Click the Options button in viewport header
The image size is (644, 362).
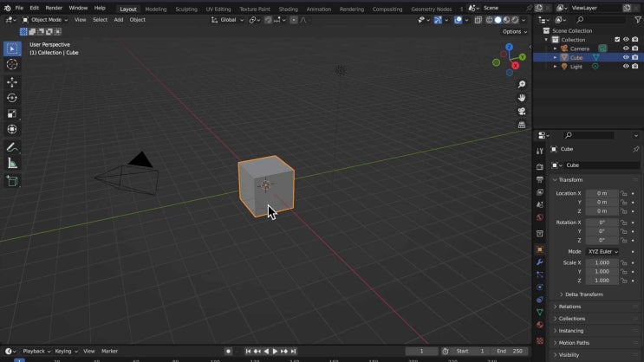point(514,32)
